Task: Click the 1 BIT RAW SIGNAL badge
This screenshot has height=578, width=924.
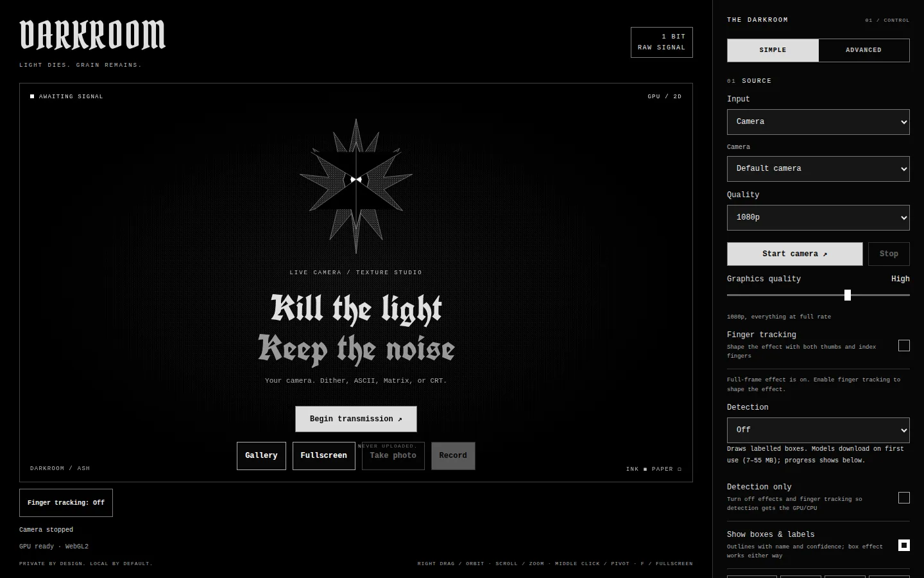Action: [x=662, y=42]
